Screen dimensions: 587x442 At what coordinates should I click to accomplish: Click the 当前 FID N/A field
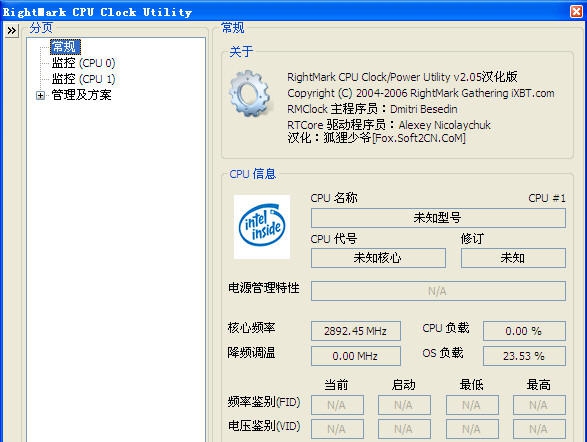click(337, 405)
